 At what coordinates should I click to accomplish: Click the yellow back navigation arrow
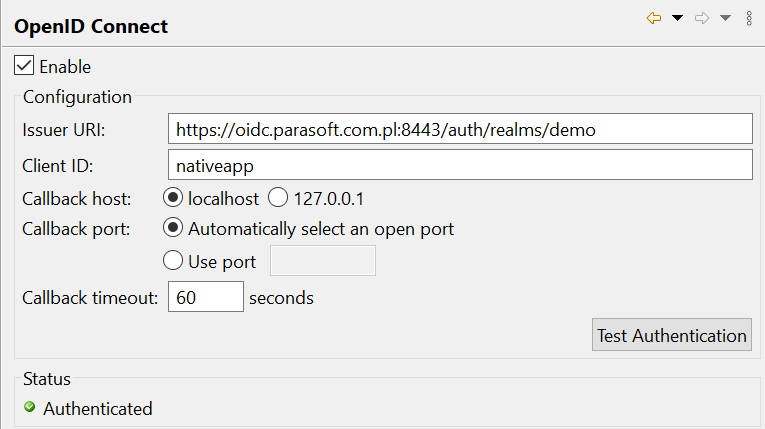654,19
